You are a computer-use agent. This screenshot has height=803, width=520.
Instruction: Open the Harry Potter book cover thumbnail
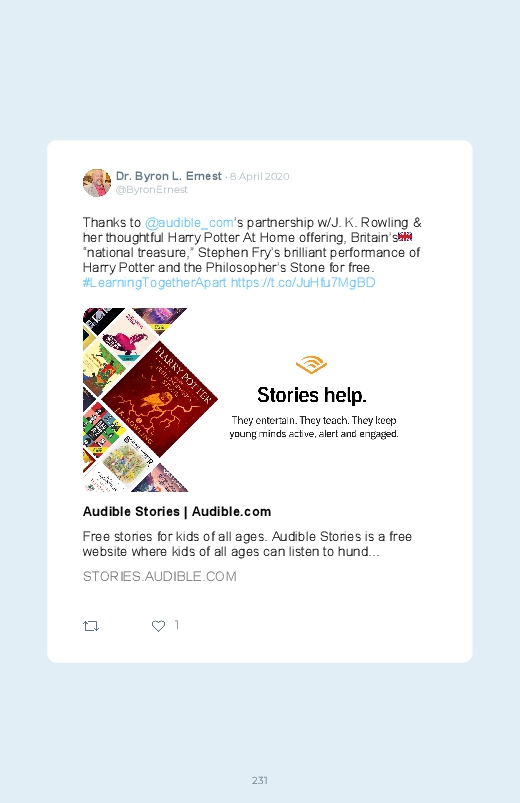160,399
